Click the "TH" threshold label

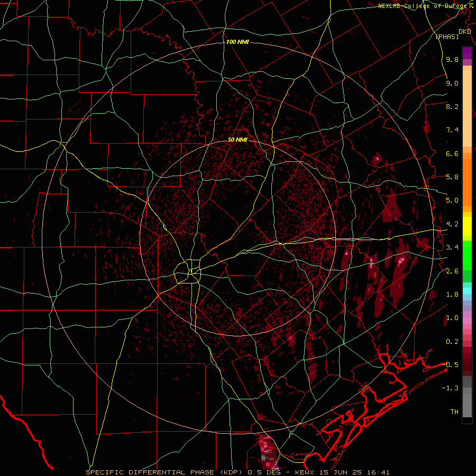point(454,411)
